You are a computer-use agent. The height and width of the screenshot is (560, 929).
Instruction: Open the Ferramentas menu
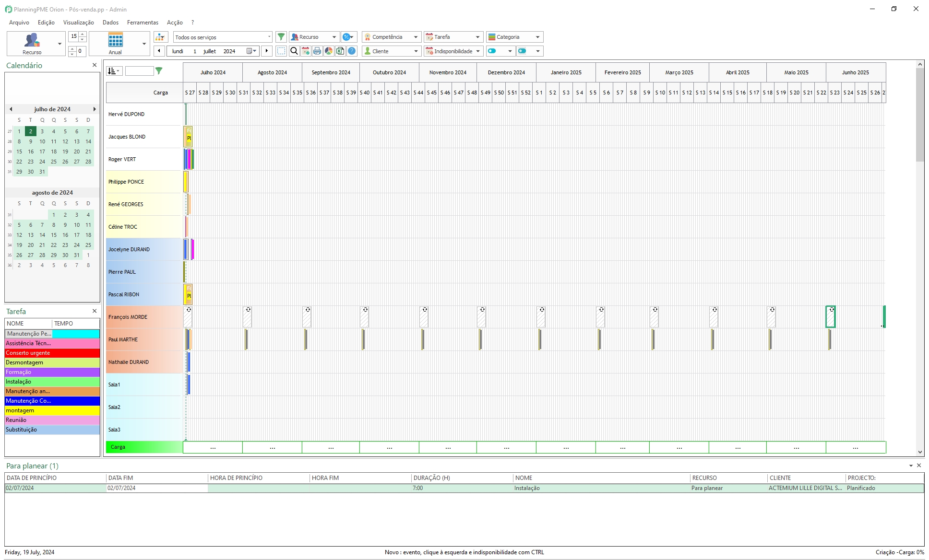coord(143,23)
